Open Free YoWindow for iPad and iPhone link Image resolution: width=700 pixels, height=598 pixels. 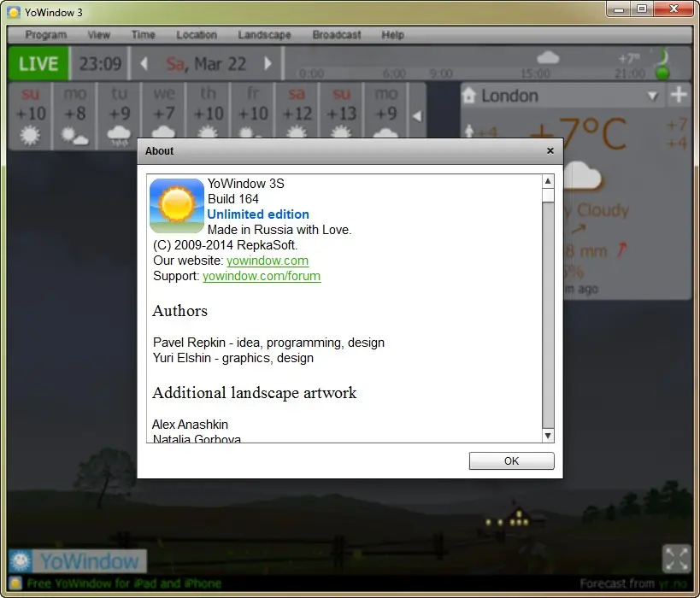pyautogui.click(x=124, y=583)
